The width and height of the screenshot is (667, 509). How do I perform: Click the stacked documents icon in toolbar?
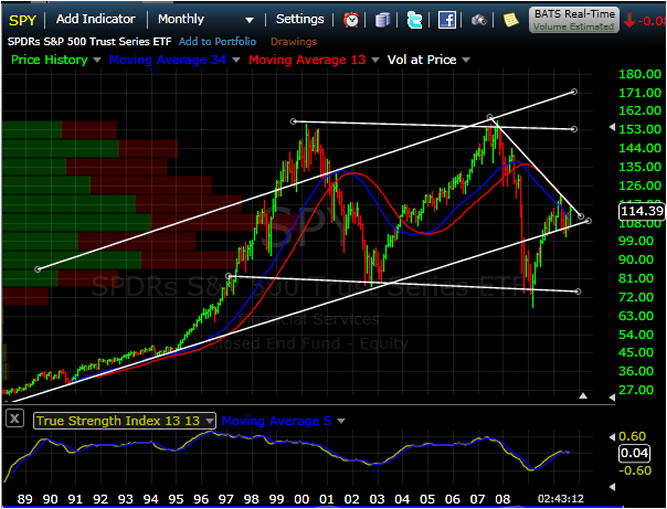pyautogui.click(x=383, y=20)
